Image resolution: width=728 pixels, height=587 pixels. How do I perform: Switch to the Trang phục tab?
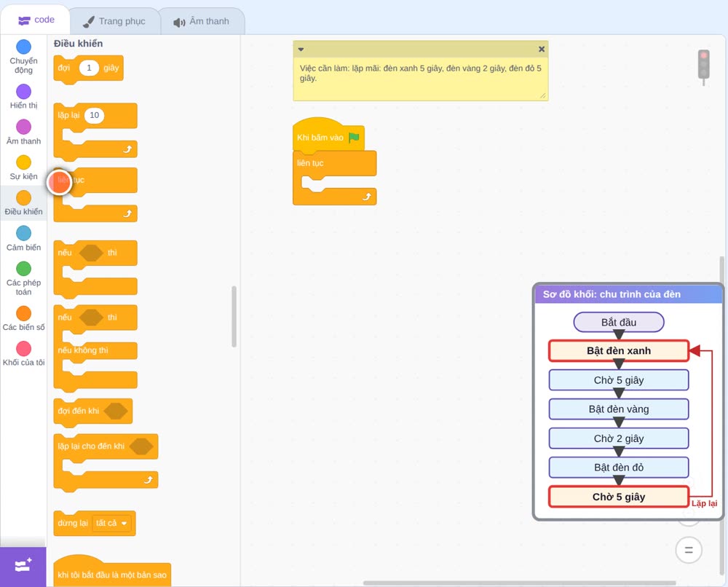pos(115,21)
